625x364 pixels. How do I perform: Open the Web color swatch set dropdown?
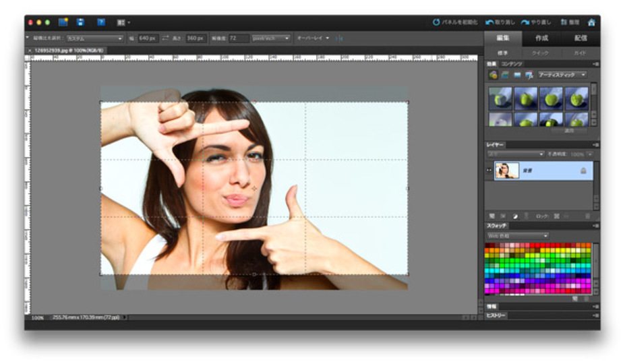click(517, 236)
